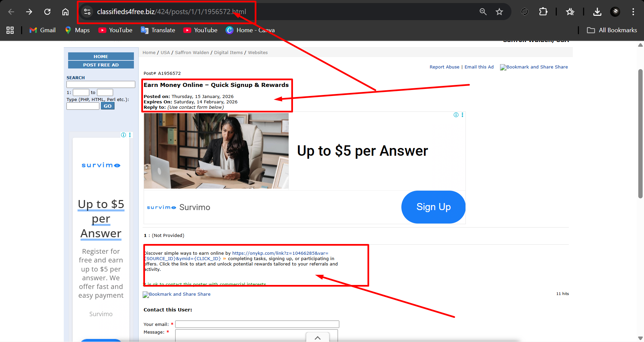Image resolution: width=644 pixels, height=342 pixels.
Task: Click the vertical page scrollbar thumb
Action: (640, 134)
